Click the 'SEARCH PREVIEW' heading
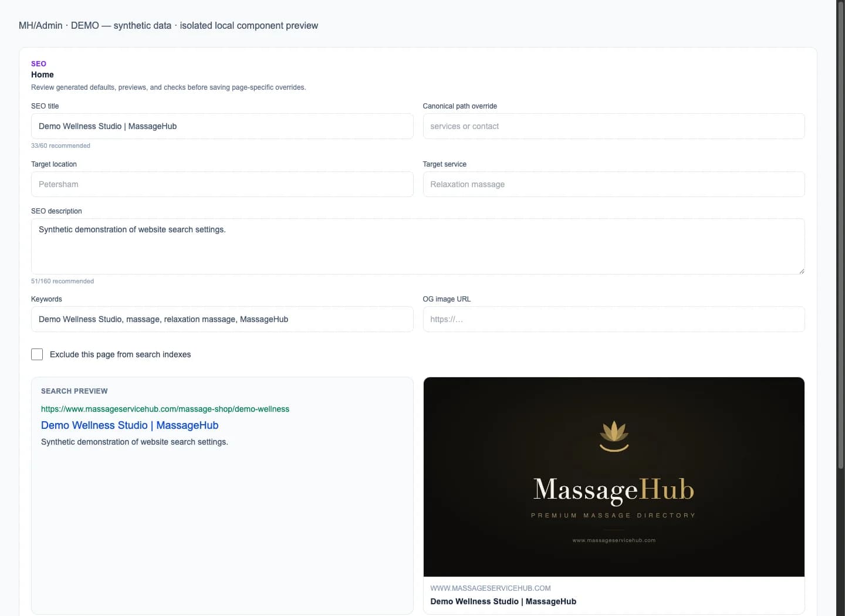The height and width of the screenshot is (616, 845). tap(75, 391)
